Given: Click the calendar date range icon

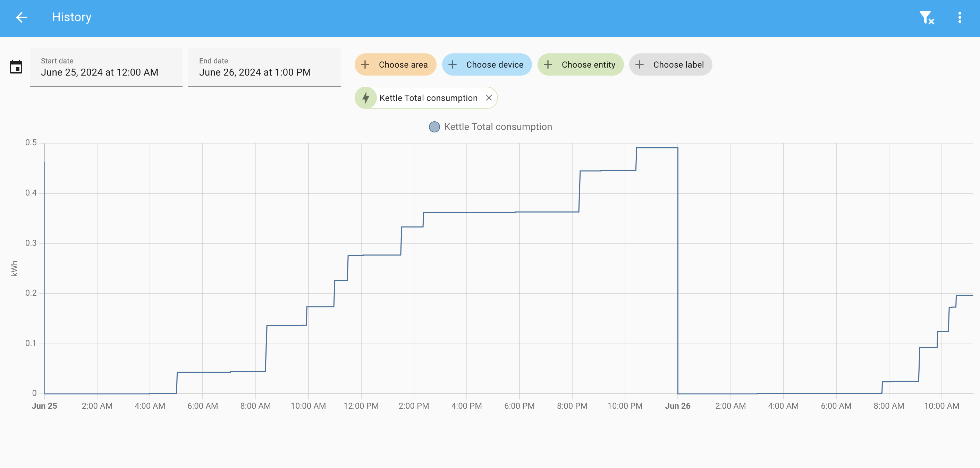Looking at the screenshot, I should [16, 67].
